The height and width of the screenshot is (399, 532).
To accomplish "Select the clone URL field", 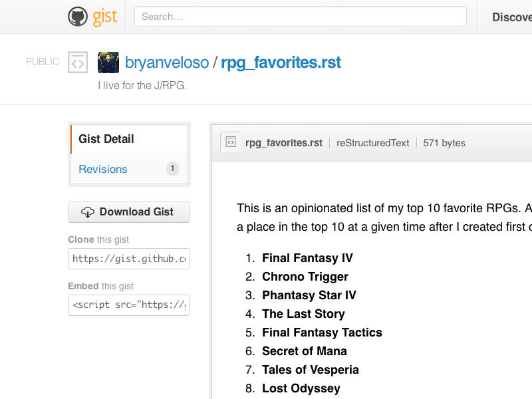I will click(129, 259).
